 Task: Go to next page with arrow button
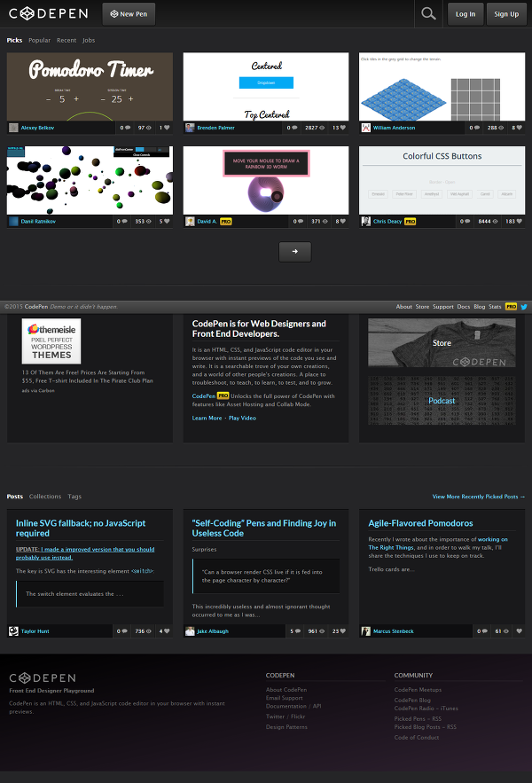pyautogui.click(x=294, y=252)
